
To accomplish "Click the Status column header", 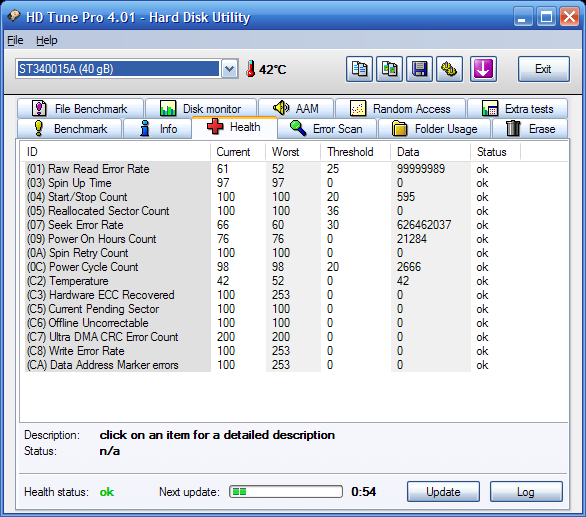I will coord(496,152).
